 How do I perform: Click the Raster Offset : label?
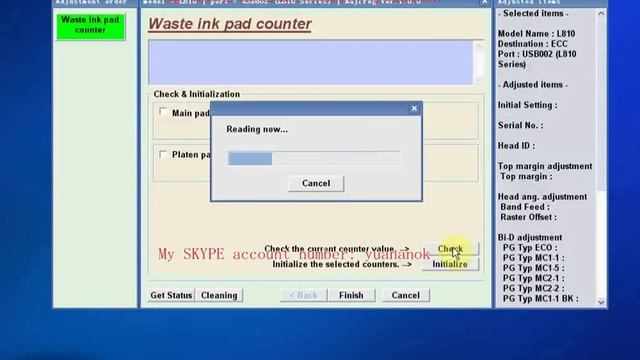click(x=529, y=217)
